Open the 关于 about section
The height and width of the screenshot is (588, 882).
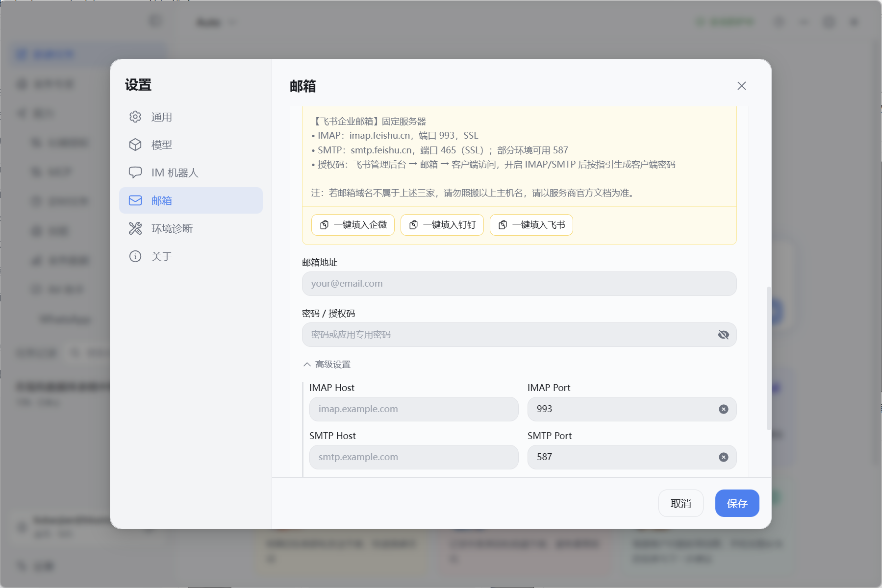191,256
